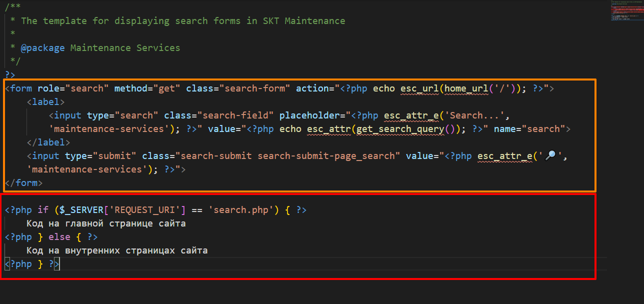Click the name="search" attribute

pyautogui.click(x=529, y=129)
